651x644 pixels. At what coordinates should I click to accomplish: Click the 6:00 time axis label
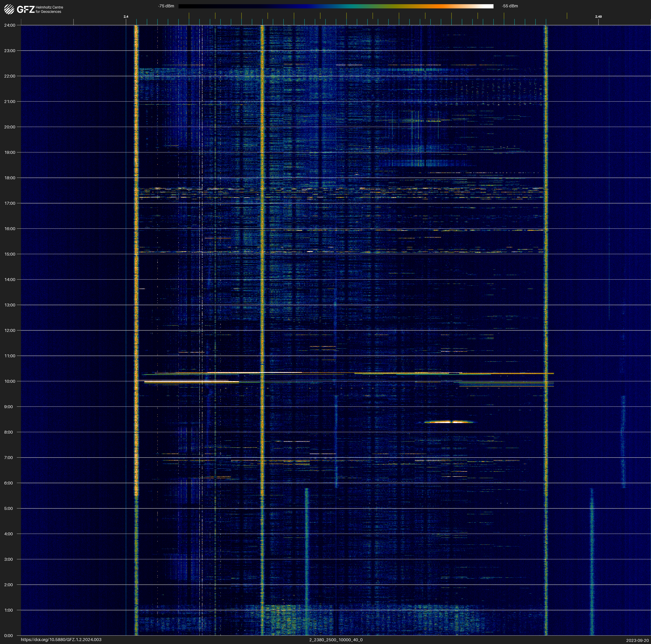click(x=9, y=483)
